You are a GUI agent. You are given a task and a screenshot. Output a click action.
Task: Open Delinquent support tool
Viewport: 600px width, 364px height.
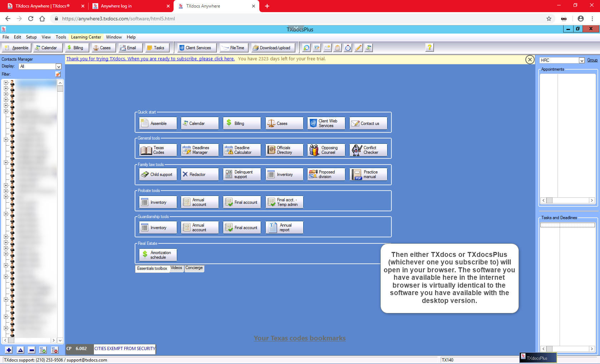point(242,174)
